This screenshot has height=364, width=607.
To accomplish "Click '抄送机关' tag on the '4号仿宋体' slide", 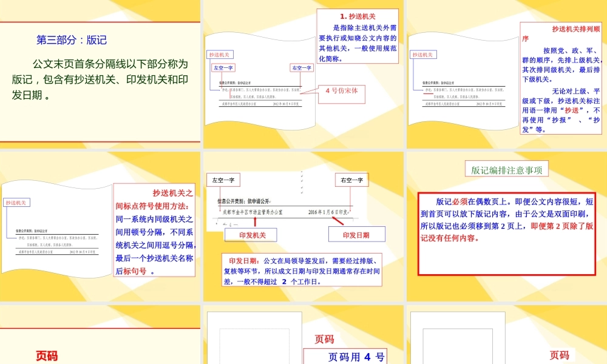I will pyautogui.click(x=220, y=55).
